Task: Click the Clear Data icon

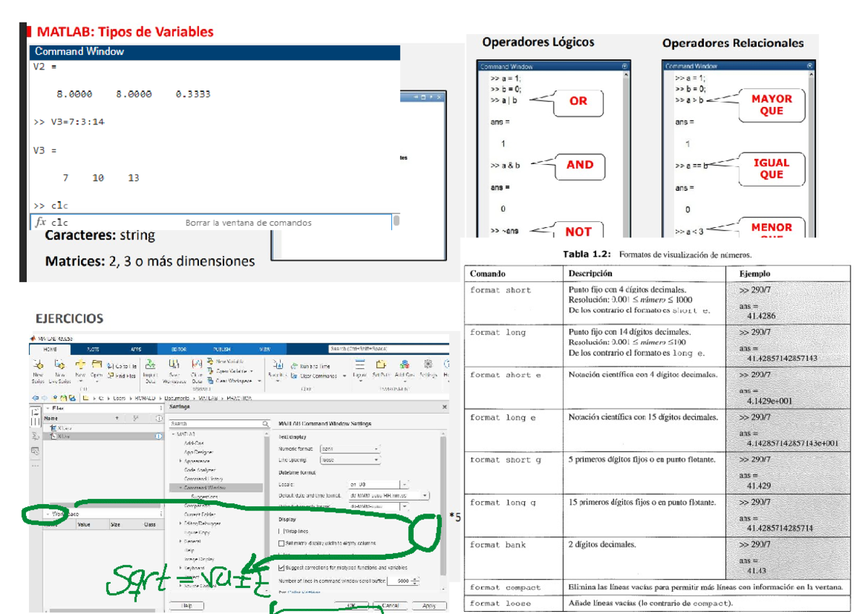Action: pyautogui.click(x=197, y=365)
